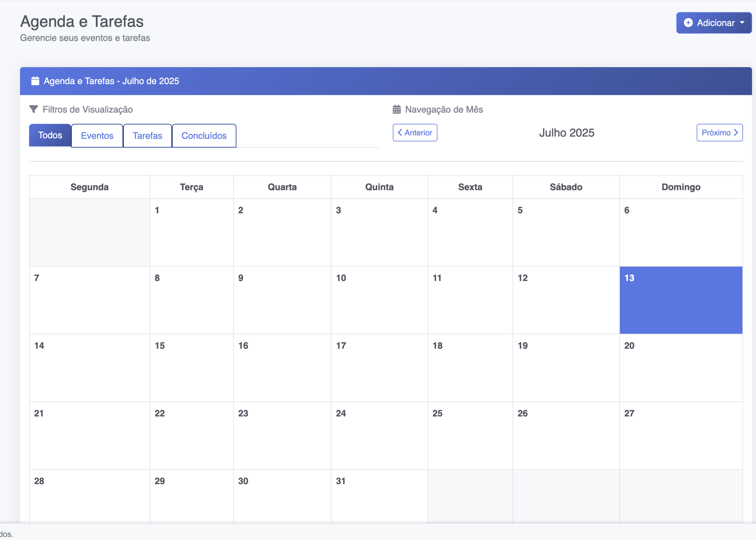Click day 31 calendar cell
The width and height of the screenshot is (756, 540).
tap(379, 496)
